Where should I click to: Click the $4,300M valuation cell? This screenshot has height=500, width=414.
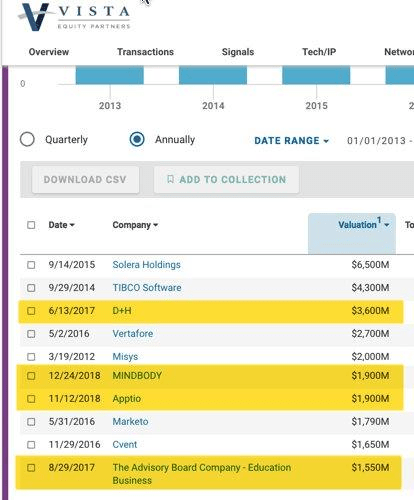(370, 288)
